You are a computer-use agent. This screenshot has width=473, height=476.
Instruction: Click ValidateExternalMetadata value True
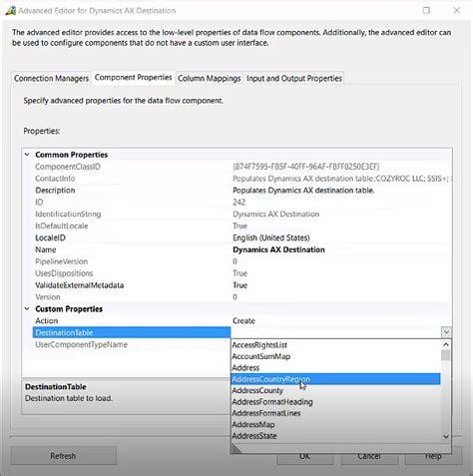pyautogui.click(x=239, y=285)
